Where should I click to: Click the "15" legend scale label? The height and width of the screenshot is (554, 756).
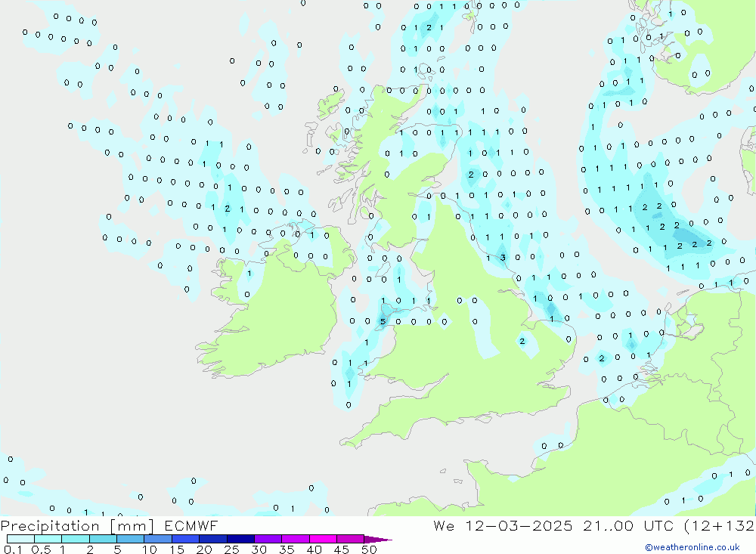coord(177,549)
